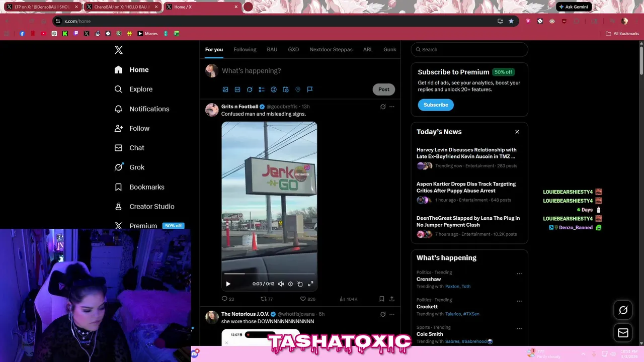This screenshot has height=362, width=644.
Task: Open Chat from the sidebar
Action: 130,148
